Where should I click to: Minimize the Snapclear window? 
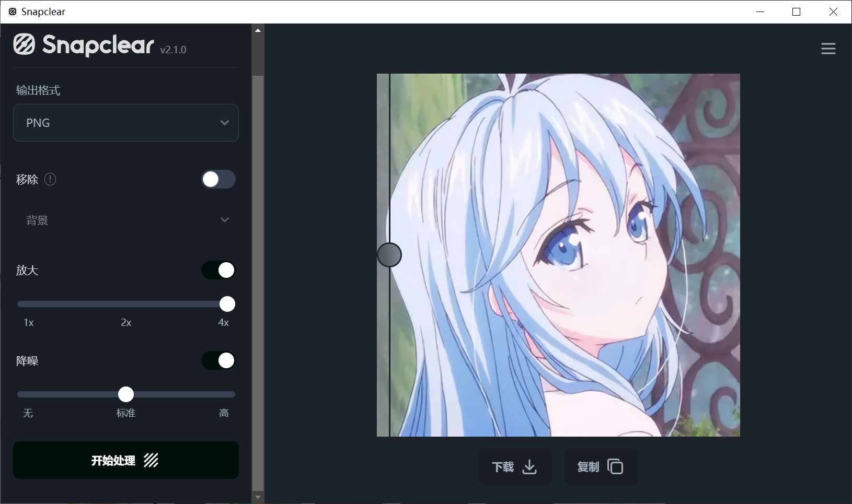pos(761,11)
